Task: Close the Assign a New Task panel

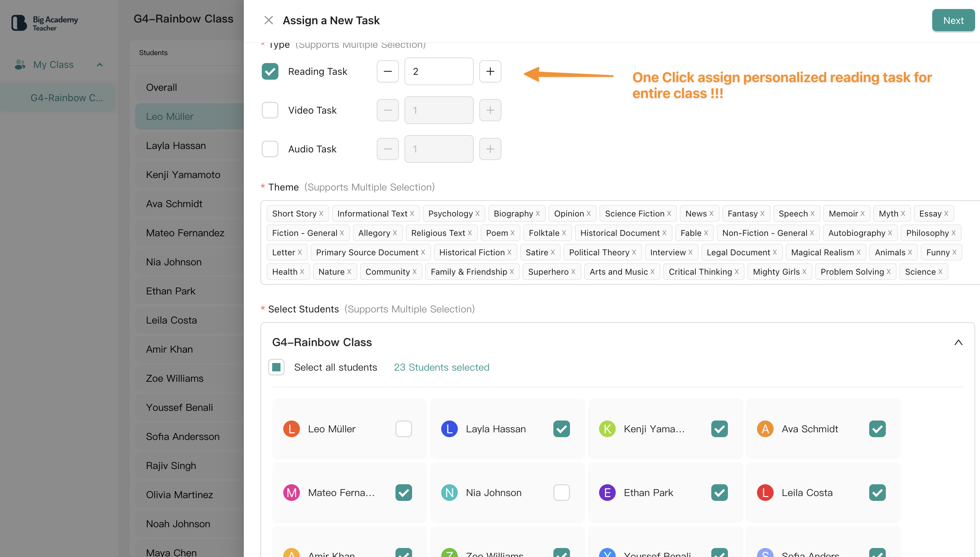Action: [268, 20]
